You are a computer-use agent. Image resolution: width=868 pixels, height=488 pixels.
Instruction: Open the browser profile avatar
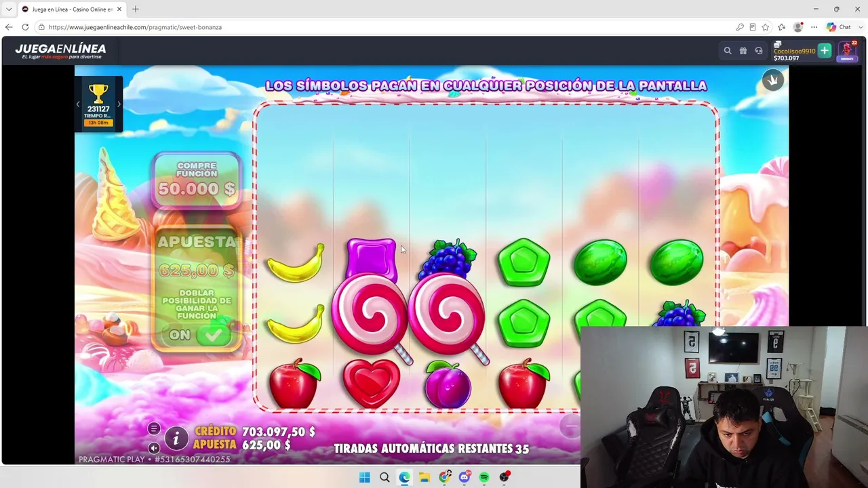pos(798,27)
